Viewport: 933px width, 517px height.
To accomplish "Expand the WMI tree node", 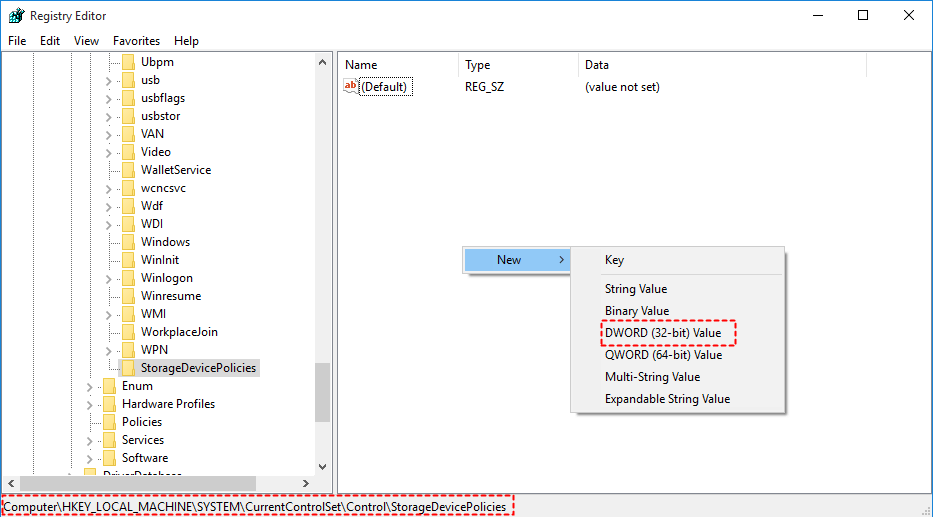I will pos(108,315).
